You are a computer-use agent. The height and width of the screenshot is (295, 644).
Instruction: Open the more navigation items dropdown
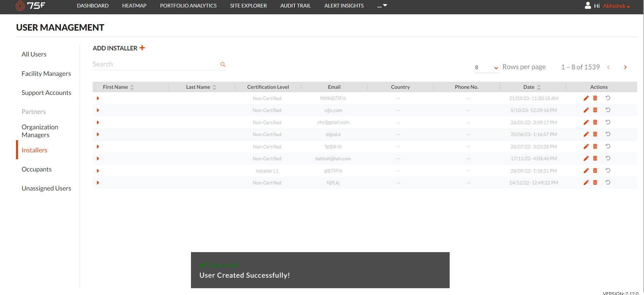pos(382,6)
